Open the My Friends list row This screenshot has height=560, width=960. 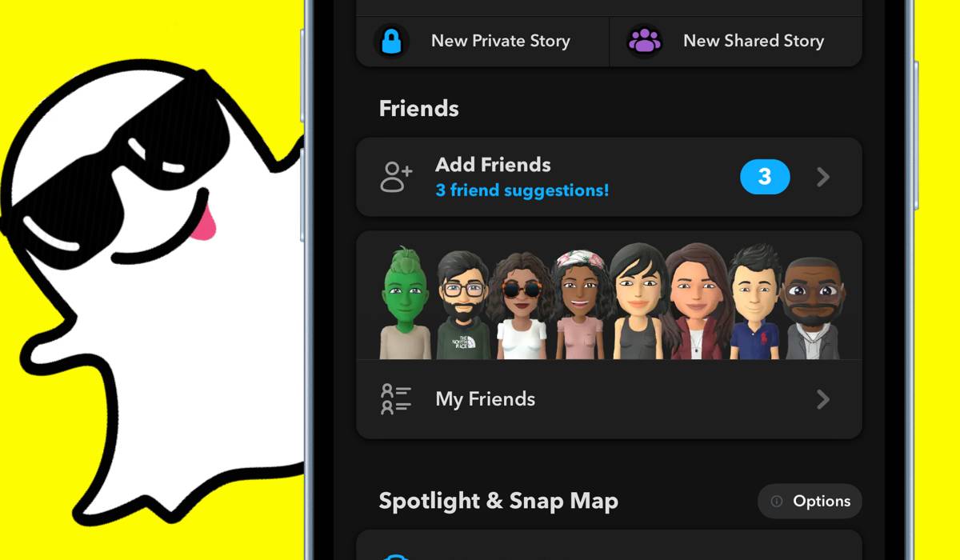click(609, 399)
